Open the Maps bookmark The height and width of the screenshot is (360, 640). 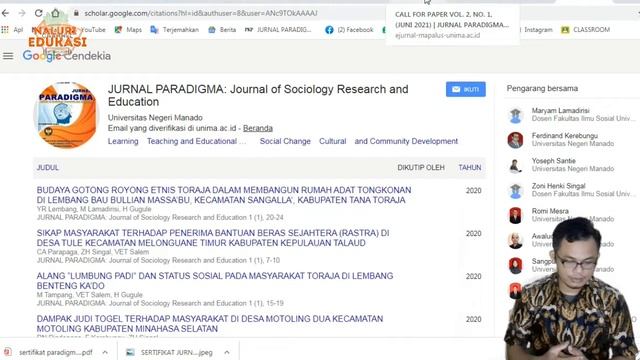(128, 29)
